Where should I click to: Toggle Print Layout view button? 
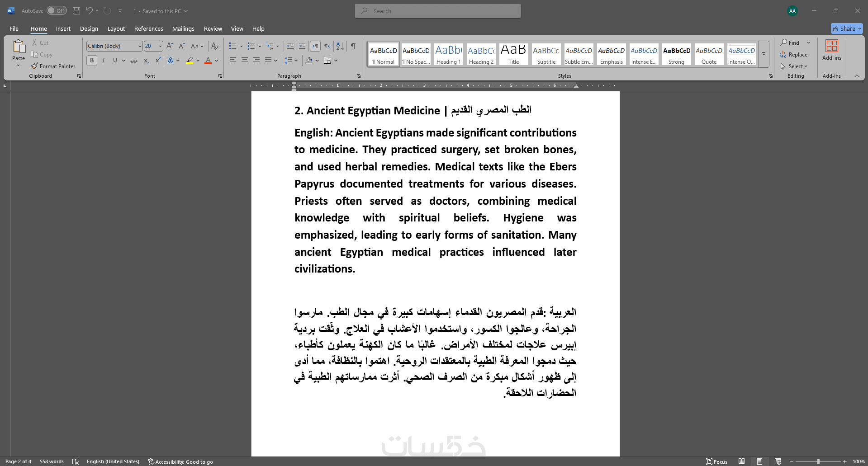coord(759,461)
